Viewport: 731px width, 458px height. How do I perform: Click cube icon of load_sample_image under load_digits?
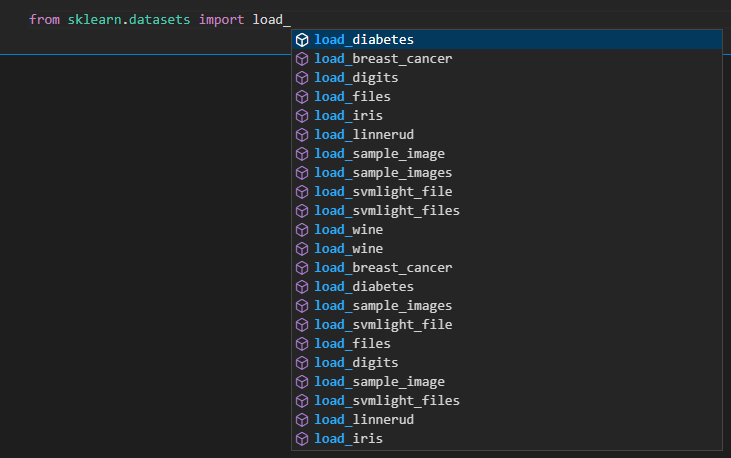coord(302,382)
